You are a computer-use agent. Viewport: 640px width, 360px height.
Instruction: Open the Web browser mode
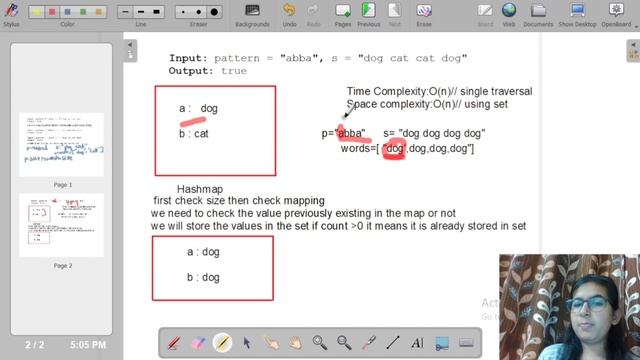pyautogui.click(x=509, y=15)
